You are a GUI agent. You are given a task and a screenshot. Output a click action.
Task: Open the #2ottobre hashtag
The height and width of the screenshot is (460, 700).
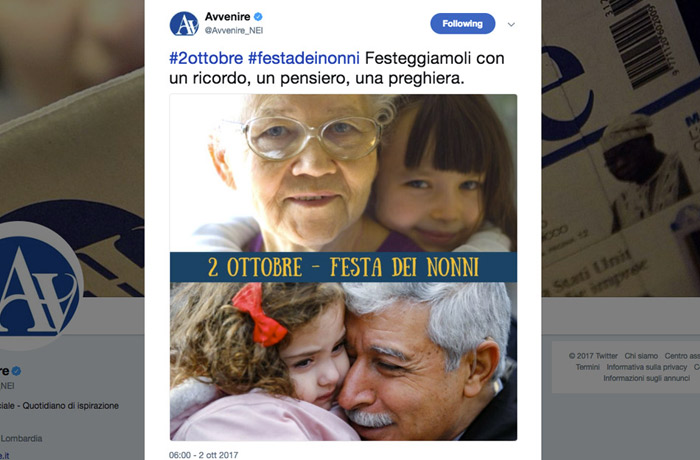[x=206, y=58]
